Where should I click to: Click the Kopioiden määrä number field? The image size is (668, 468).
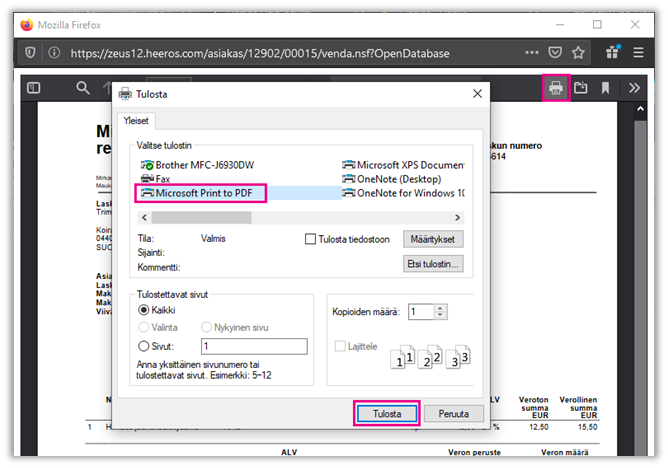tap(421, 312)
